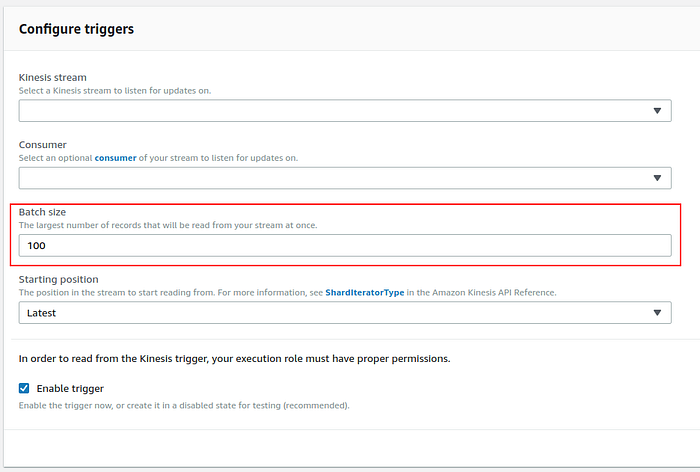This screenshot has width=700, height=472.
Task: Click the 'Kinesis stream' field label
Action: tap(53, 78)
